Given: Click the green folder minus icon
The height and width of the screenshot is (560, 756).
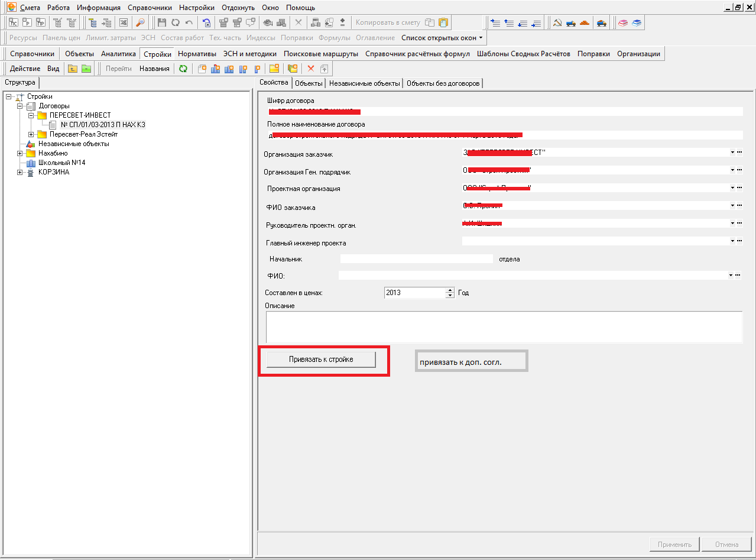Looking at the screenshot, I should click(x=86, y=69).
